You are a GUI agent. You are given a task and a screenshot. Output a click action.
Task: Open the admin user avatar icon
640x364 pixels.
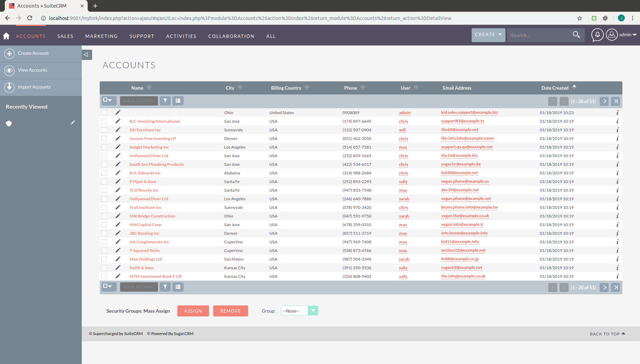tap(612, 35)
